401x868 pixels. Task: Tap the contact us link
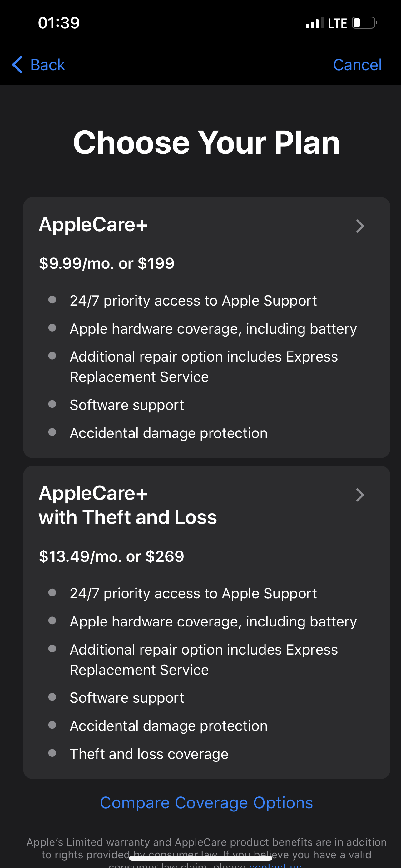click(x=275, y=865)
